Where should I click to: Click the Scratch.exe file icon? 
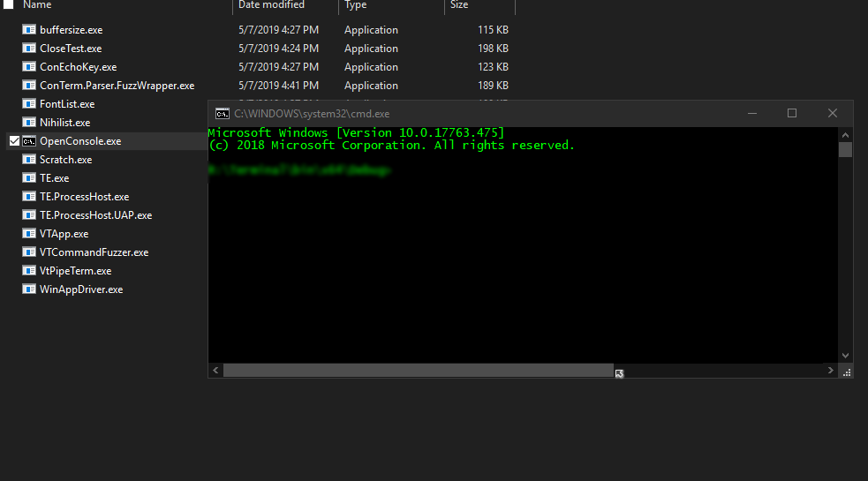tap(29, 160)
